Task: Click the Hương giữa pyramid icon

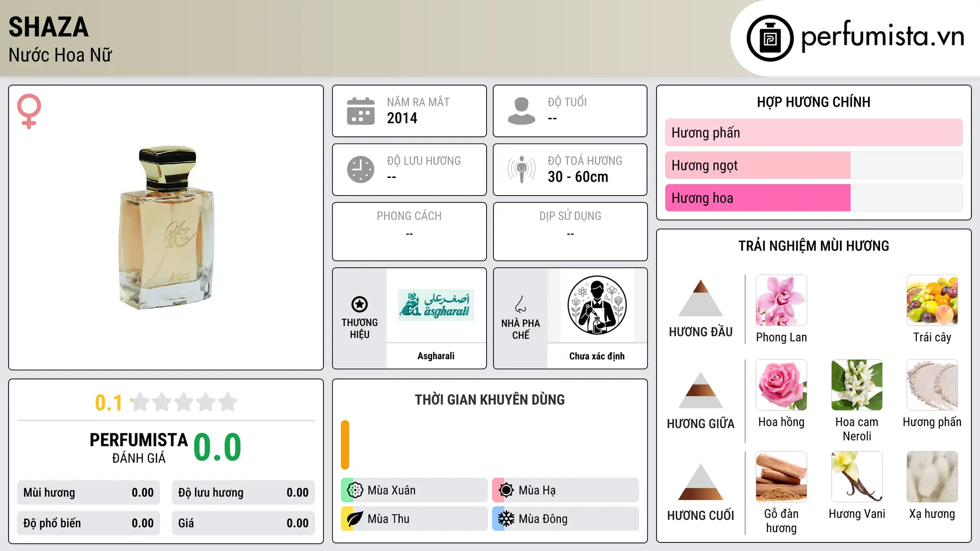Action: [701, 390]
